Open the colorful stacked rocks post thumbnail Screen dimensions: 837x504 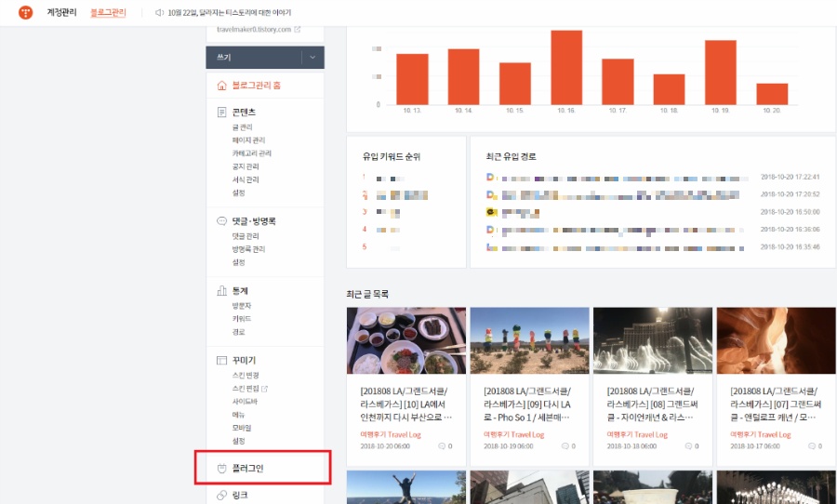pos(529,340)
